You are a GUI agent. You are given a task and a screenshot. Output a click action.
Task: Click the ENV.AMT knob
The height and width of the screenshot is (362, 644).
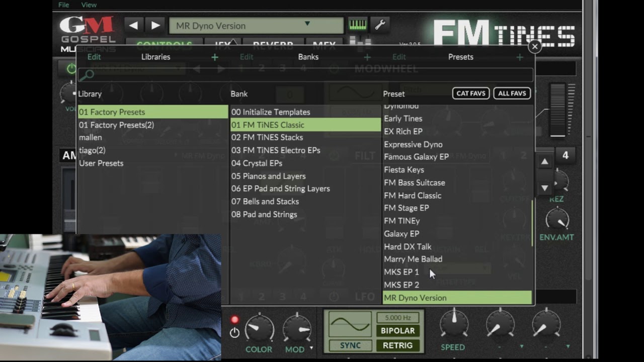coord(557,219)
